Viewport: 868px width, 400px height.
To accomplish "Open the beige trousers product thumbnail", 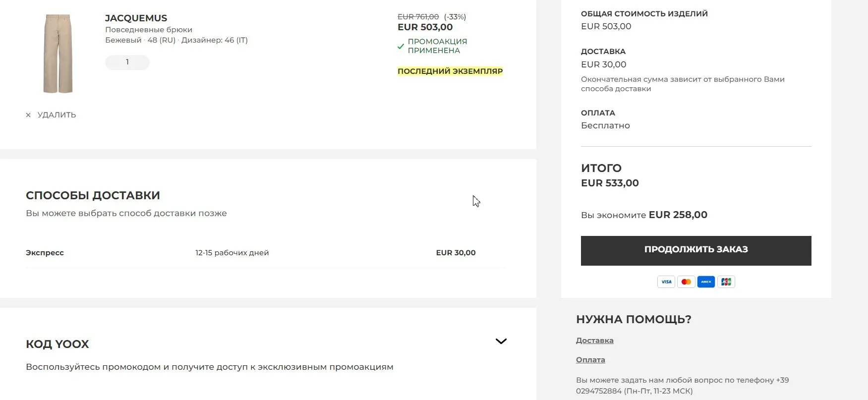I will click(x=58, y=54).
